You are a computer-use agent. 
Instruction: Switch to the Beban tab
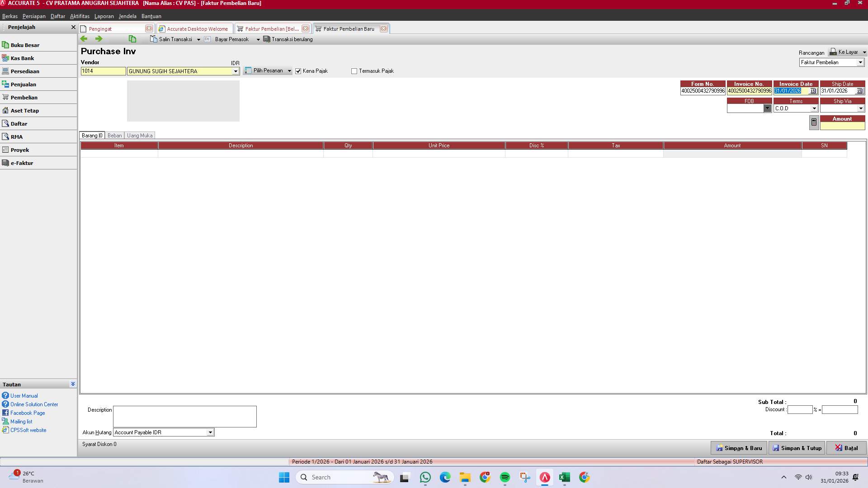coord(114,135)
